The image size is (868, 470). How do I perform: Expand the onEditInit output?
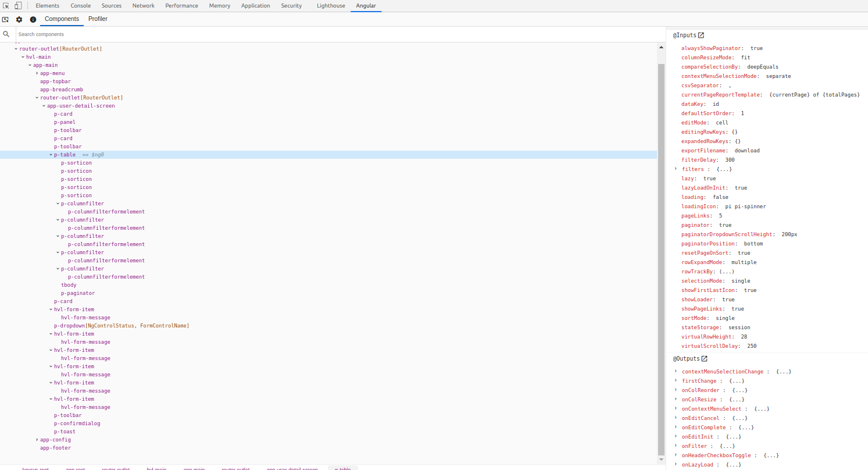676,436
